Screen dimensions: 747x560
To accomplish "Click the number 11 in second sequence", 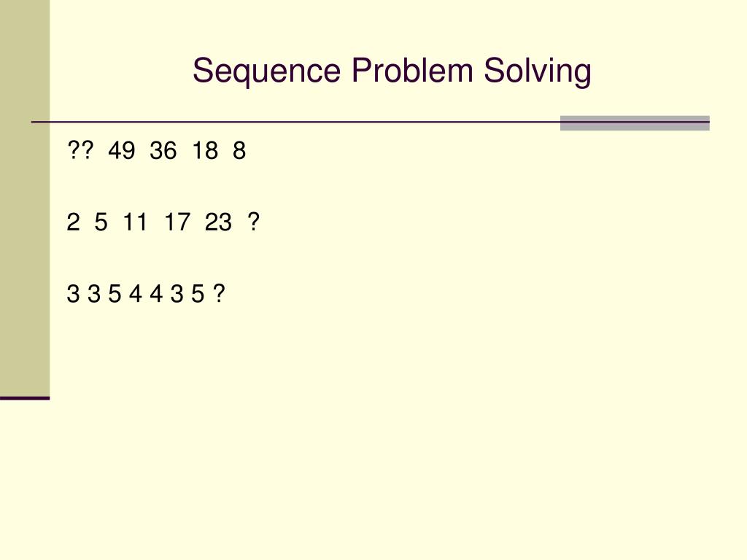I will click(x=135, y=222).
